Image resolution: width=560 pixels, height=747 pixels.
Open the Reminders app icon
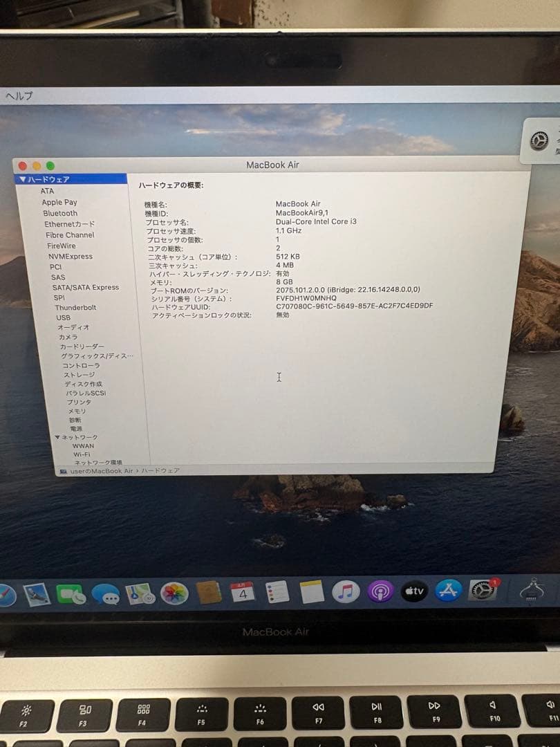[277, 592]
